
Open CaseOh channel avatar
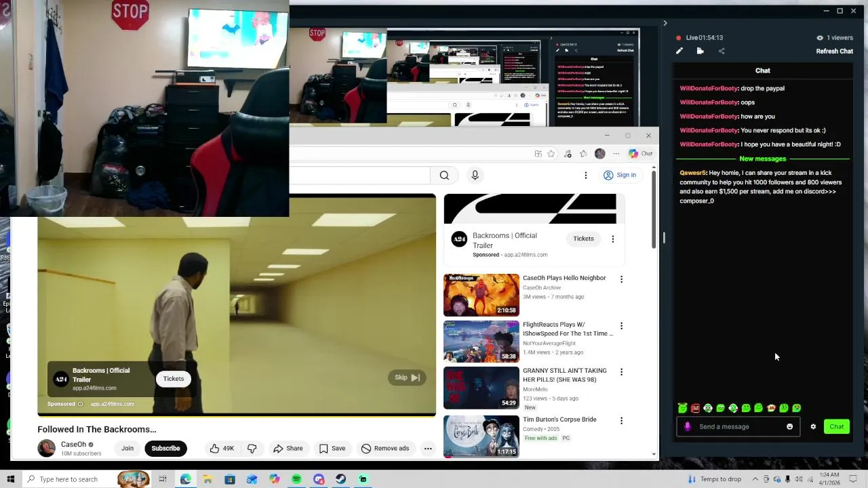pyautogui.click(x=46, y=448)
